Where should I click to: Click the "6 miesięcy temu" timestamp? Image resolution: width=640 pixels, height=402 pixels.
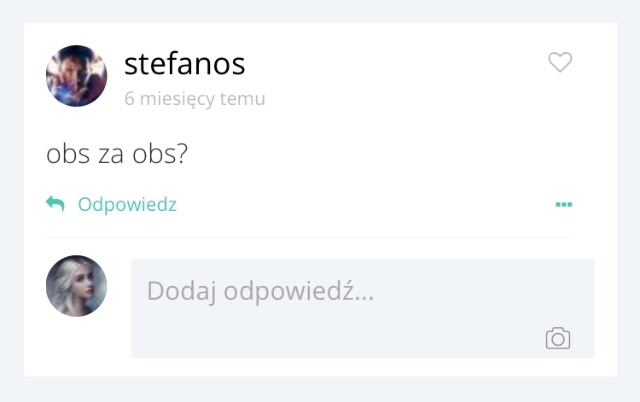(195, 99)
